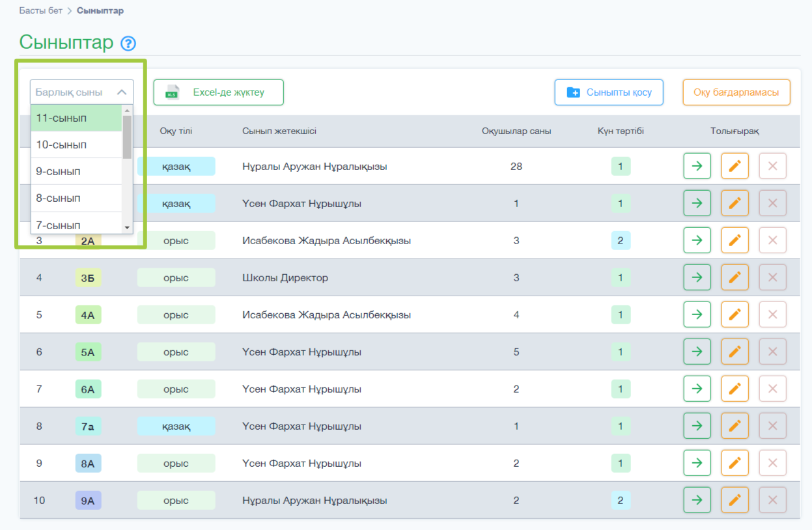Select 11-сынып from the dropdown list
The height and width of the screenshot is (530, 812).
pos(76,119)
